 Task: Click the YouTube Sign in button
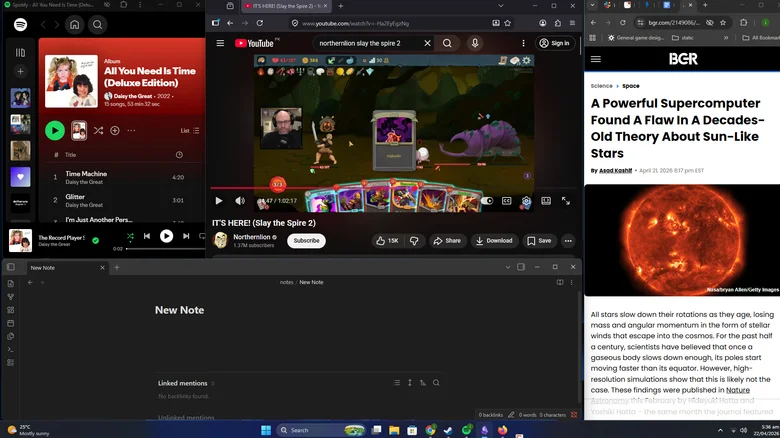pyautogui.click(x=555, y=43)
